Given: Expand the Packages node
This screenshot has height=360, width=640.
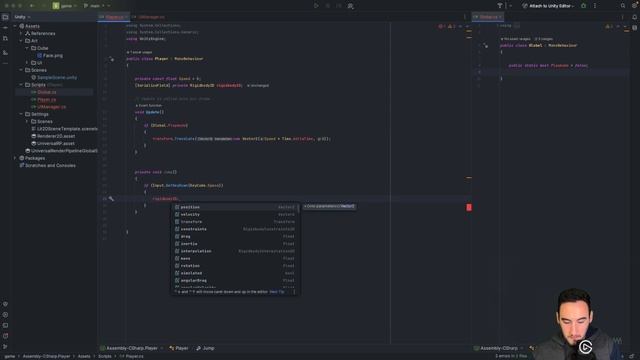Looking at the screenshot, I should point(16,158).
